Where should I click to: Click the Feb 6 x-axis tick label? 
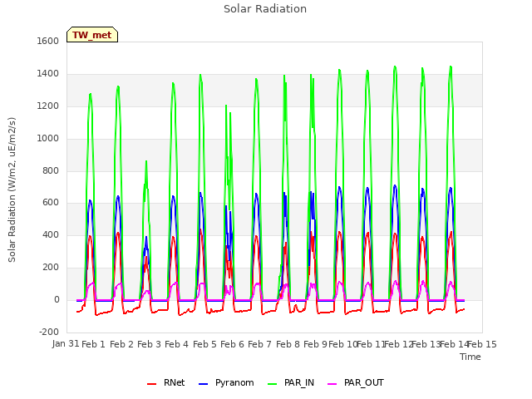pos(232,344)
